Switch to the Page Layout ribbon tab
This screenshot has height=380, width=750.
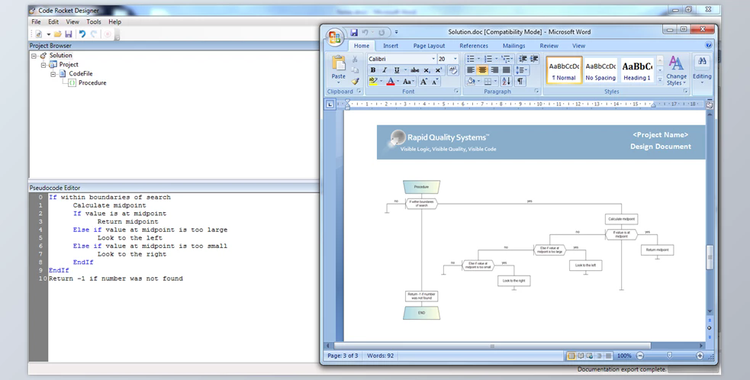tap(429, 46)
